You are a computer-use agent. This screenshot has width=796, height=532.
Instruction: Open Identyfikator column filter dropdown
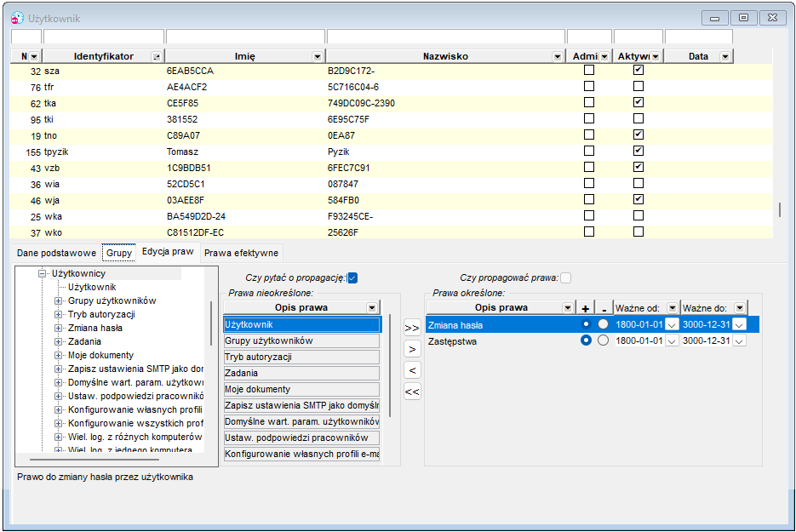tap(157, 56)
